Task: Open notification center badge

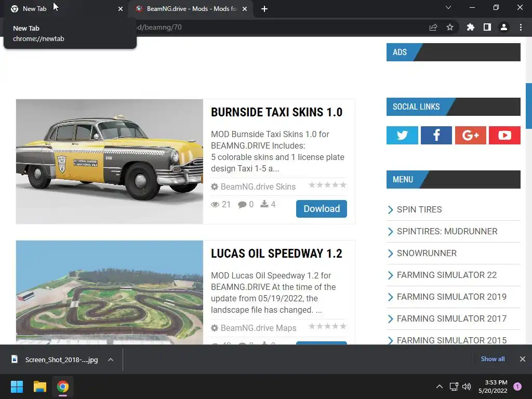Action: [x=517, y=387]
